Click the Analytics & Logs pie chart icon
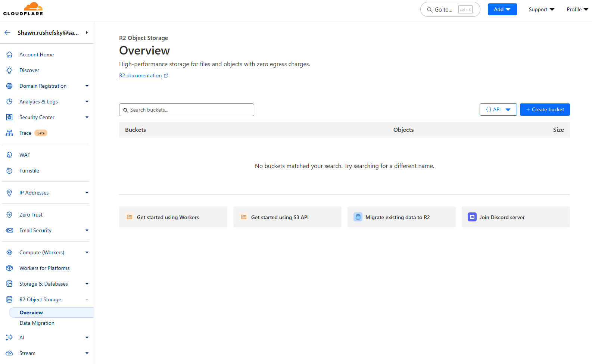Viewport: 592px width, 364px height. (x=9, y=102)
